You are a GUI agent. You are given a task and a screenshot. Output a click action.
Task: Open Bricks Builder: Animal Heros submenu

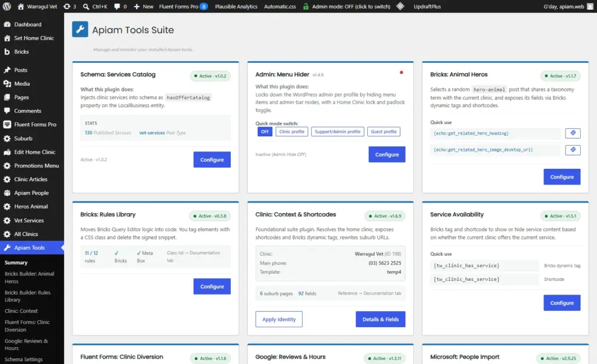click(29, 277)
